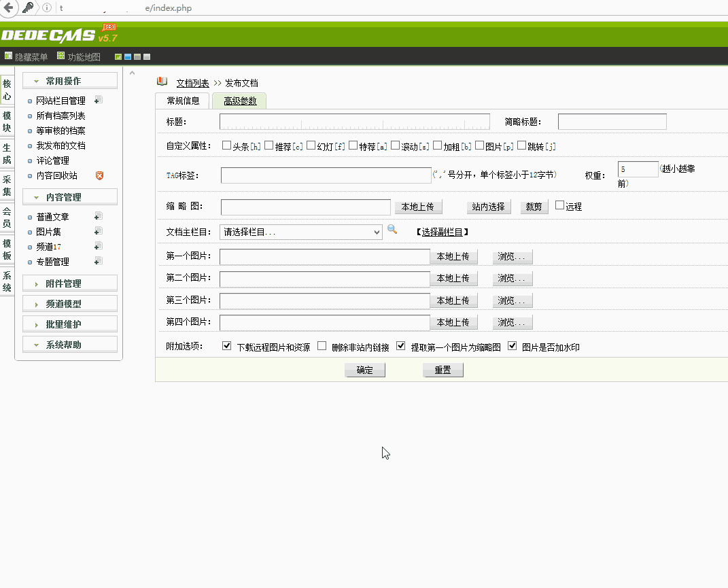Open 选择副栏目 link next to main column
This screenshot has height=588, width=728.
[444, 230]
